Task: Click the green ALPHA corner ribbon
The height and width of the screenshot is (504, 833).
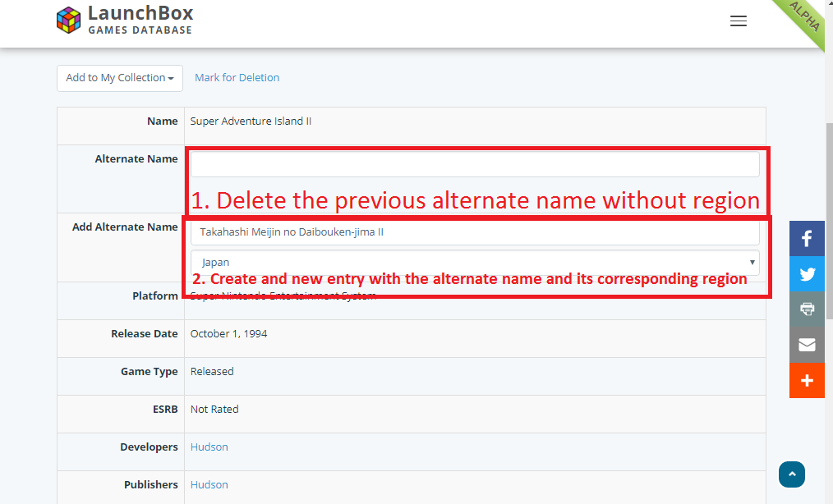Action: 805,18
